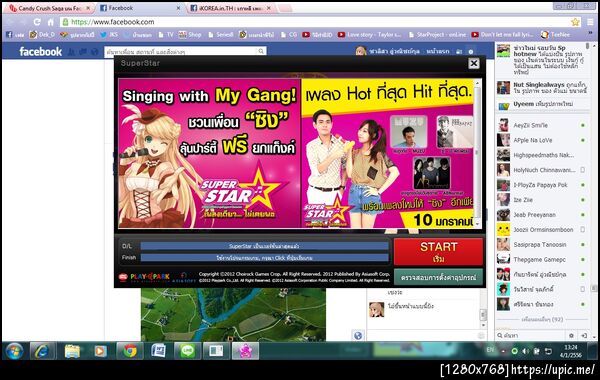The height and width of the screenshot is (380, 600).
Task: Close the iKOREA.in.TH tab
Action: click(x=269, y=8)
